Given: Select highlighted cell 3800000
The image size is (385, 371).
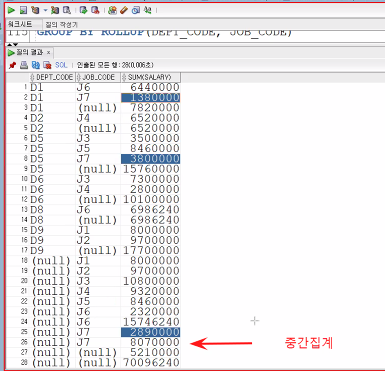Looking at the screenshot, I should pos(151,159).
